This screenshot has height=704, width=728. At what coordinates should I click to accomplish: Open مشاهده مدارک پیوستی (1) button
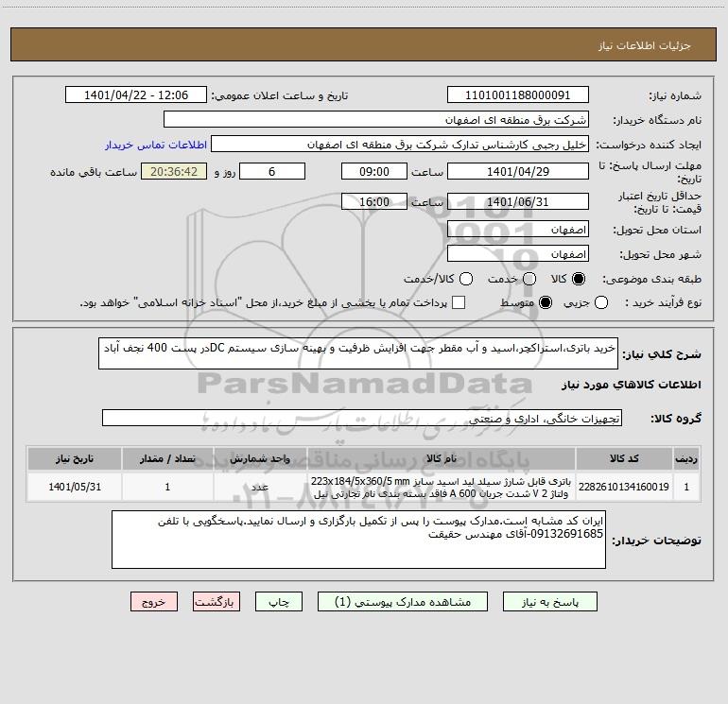[403, 602]
